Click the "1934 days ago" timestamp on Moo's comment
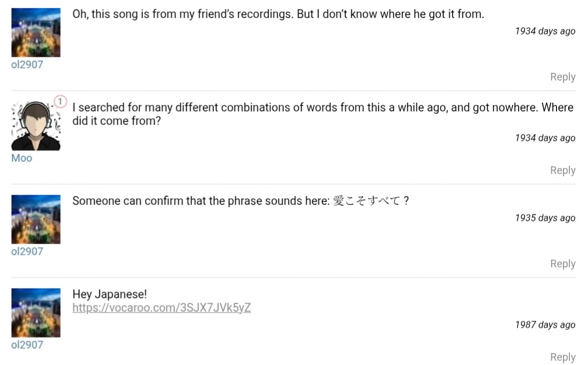 [x=545, y=138]
